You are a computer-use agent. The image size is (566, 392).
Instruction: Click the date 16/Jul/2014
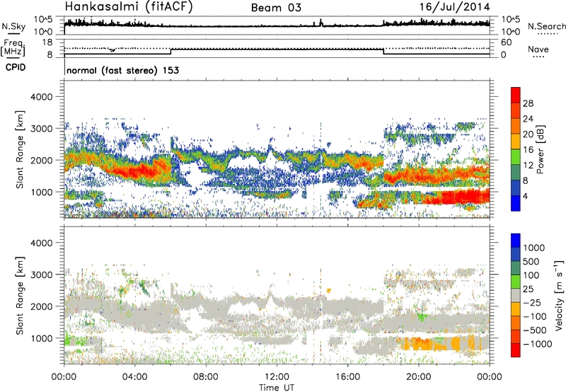(454, 7)
